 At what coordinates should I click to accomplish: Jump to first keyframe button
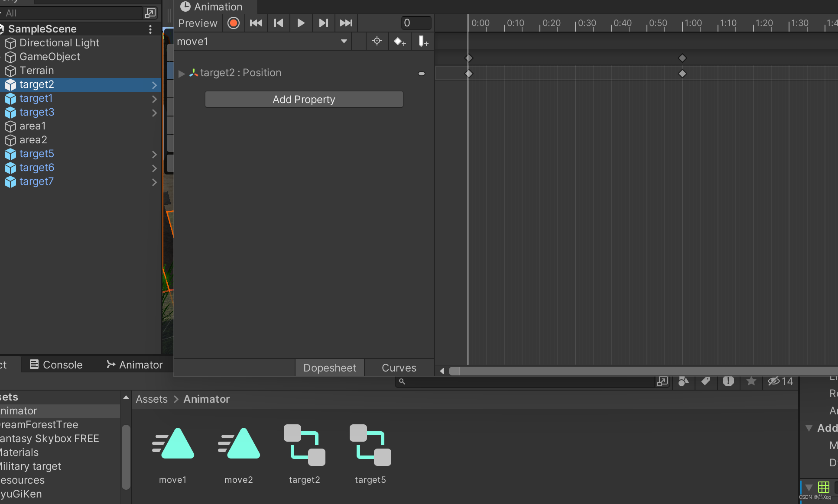click(256, 23)
